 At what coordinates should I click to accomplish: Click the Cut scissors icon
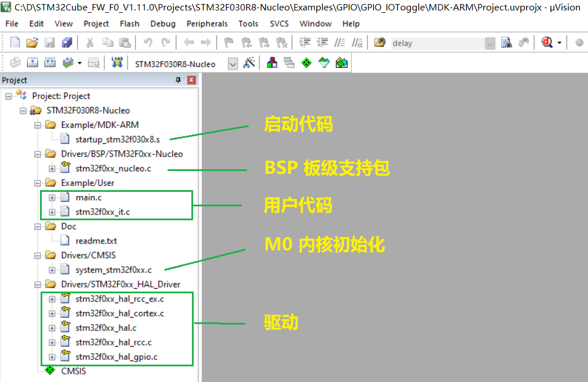click(x=90, y=43)
